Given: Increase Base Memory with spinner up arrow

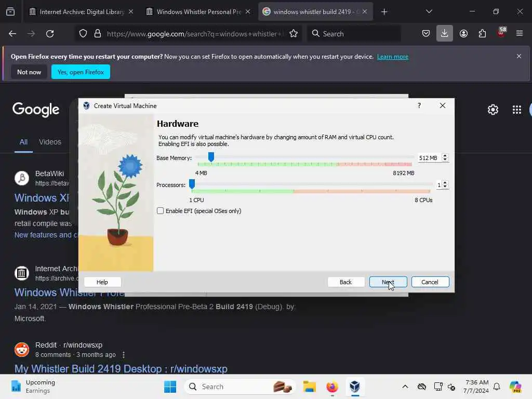Looking at the screenshot, I should pyautogui.click(x=445, y=156).
